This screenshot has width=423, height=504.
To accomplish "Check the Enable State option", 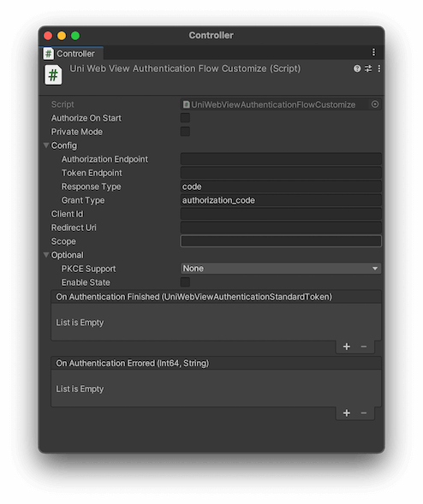I will coord(185,282).
